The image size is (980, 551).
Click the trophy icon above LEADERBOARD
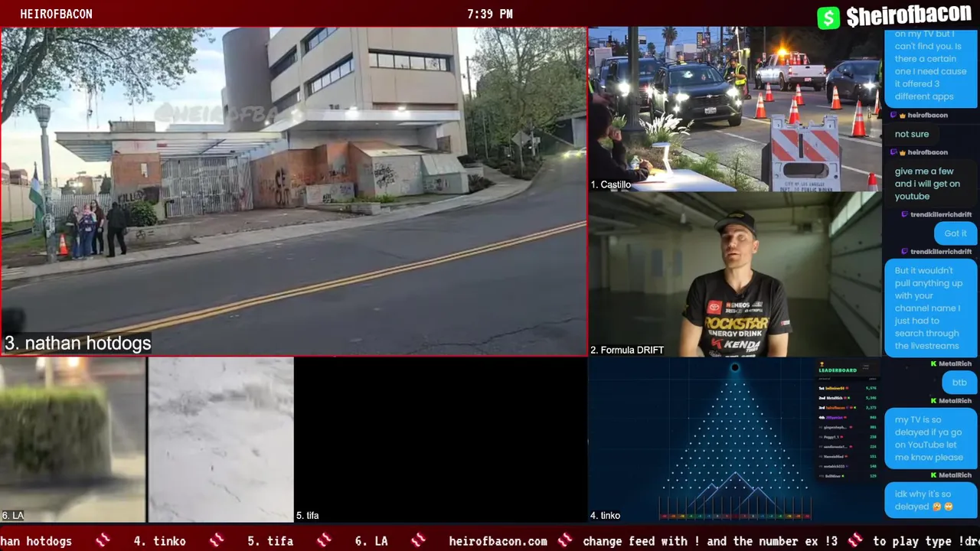coord(822,364)
